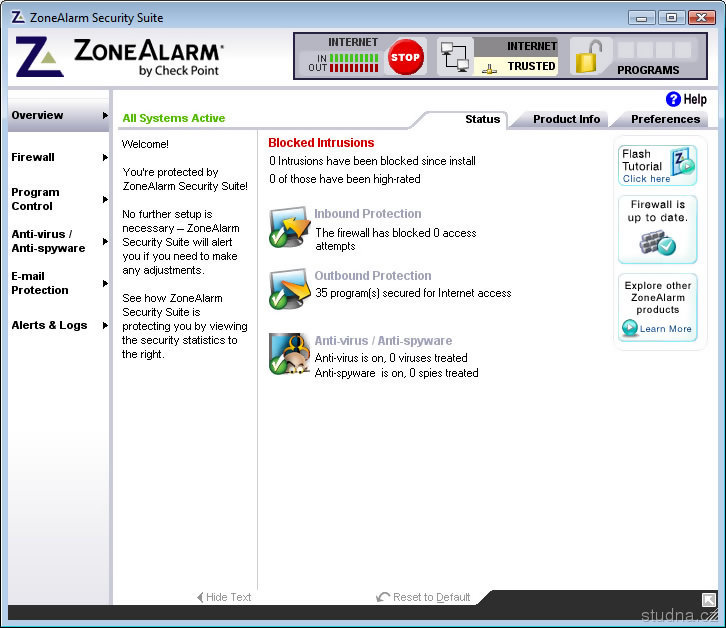Click the trusted zone network icon
The image size is (726, 628).
tap(489, 69)
